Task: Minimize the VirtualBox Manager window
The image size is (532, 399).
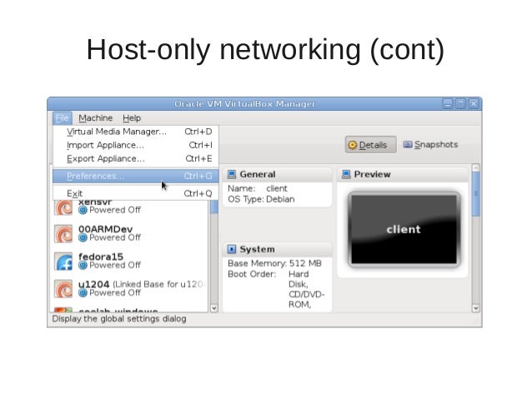Action: pyautogui.click(x=448, y=104)
